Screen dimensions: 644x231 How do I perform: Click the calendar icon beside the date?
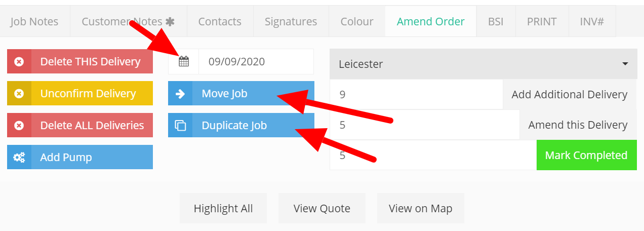(x=184, y=62)
